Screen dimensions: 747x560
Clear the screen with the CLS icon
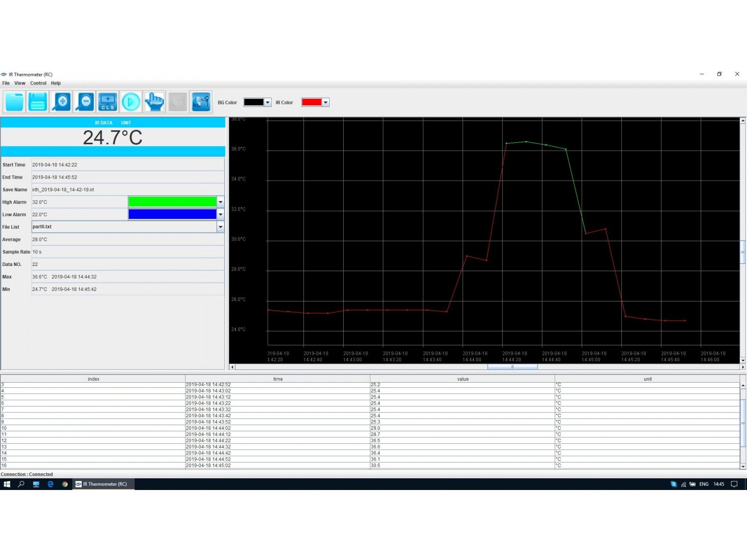[x=108, y=102]
